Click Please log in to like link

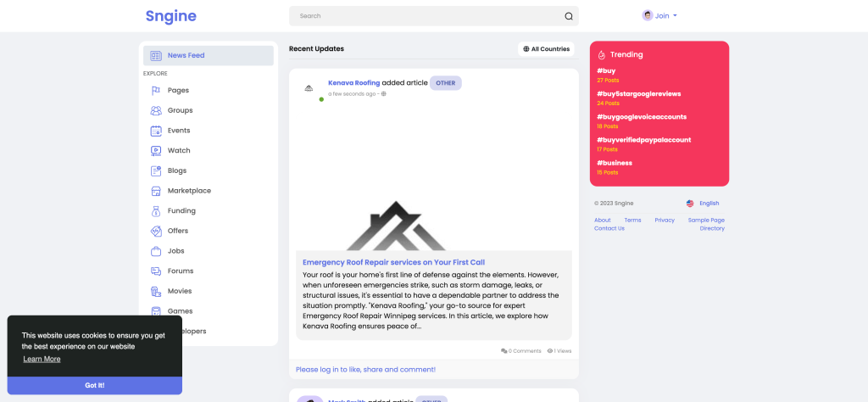coord(365,369)
